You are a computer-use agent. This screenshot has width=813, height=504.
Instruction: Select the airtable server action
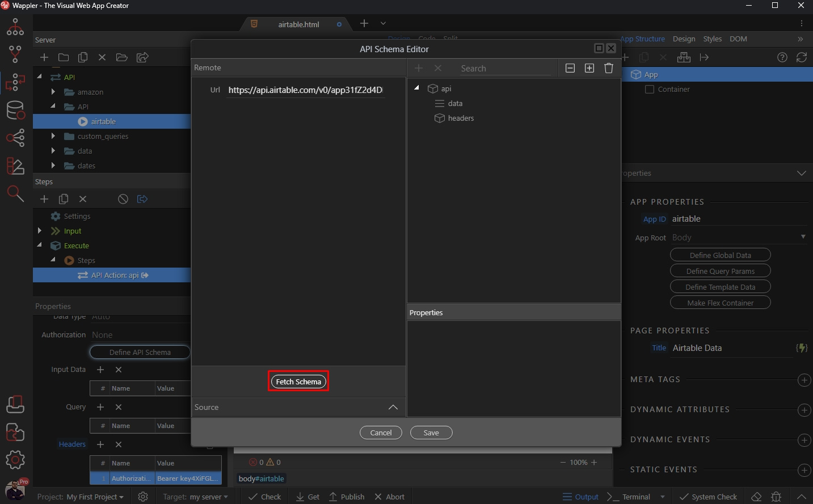pos(112,121)
